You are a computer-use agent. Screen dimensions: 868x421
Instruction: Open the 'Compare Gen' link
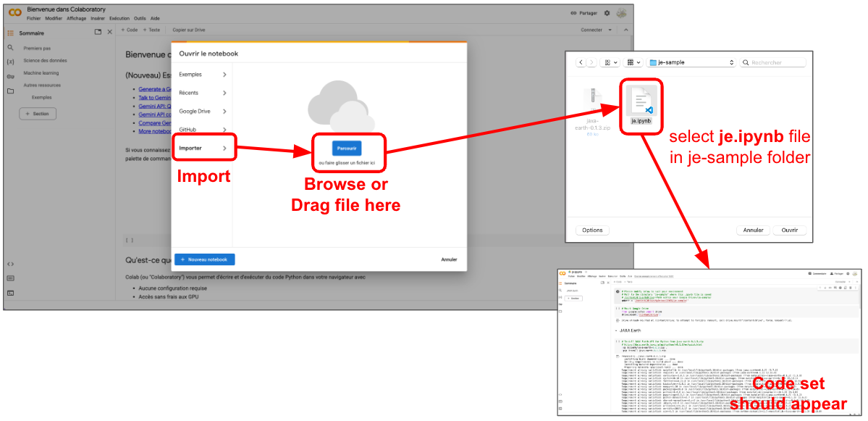click(155, 123)
